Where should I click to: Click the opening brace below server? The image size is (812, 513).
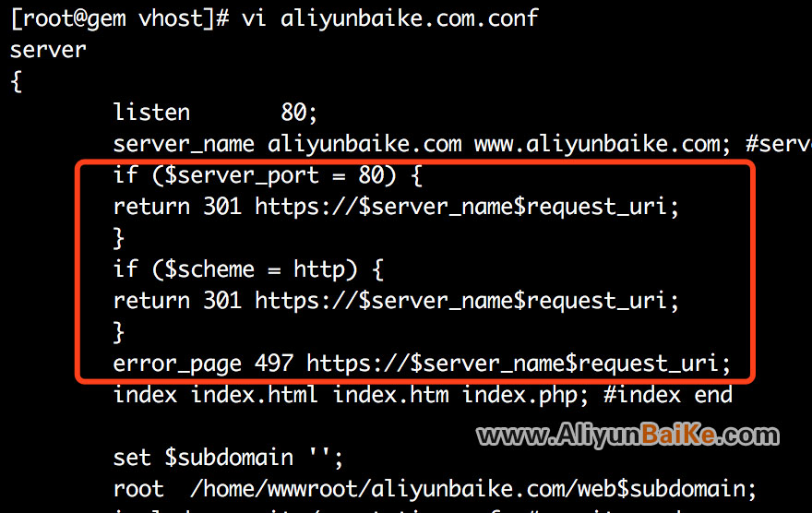17,82
